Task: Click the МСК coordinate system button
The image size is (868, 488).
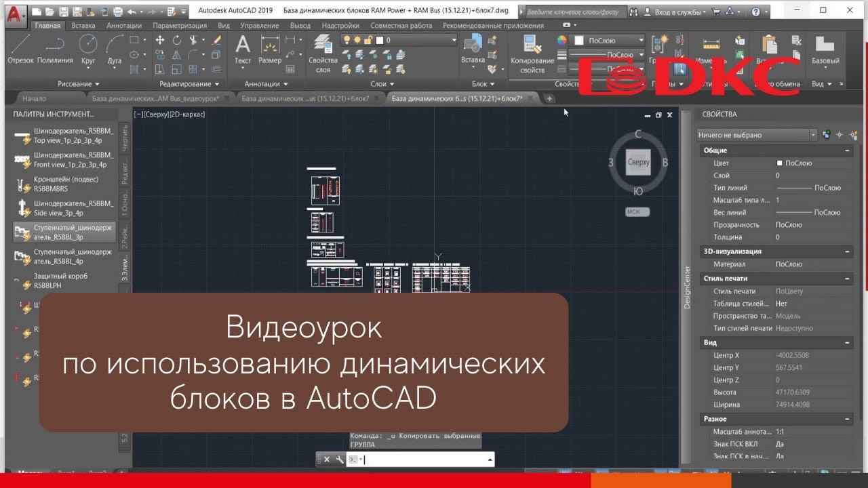Action: (637, 211)
